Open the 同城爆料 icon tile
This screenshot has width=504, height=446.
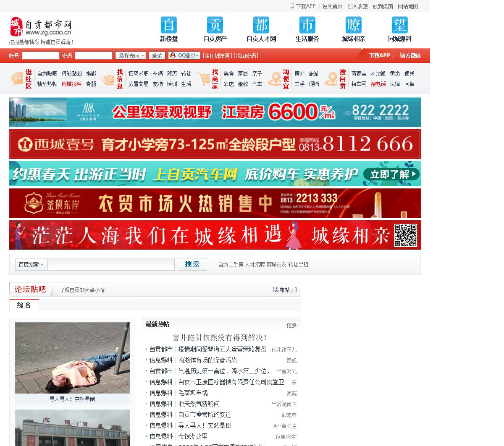pyautogui.click(x=400, y=29)
